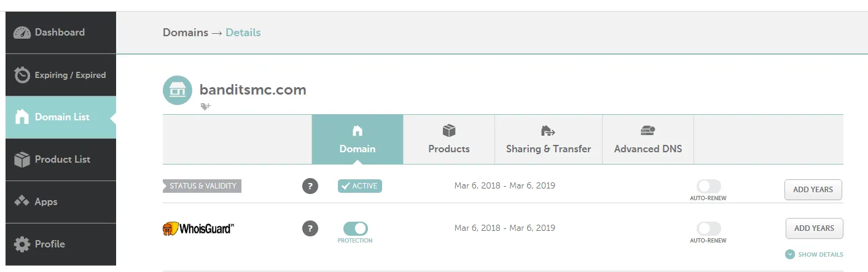Viewport: 868px width, 272px height.
Task: Click the Product List box icon
Action: click(22, 160)
